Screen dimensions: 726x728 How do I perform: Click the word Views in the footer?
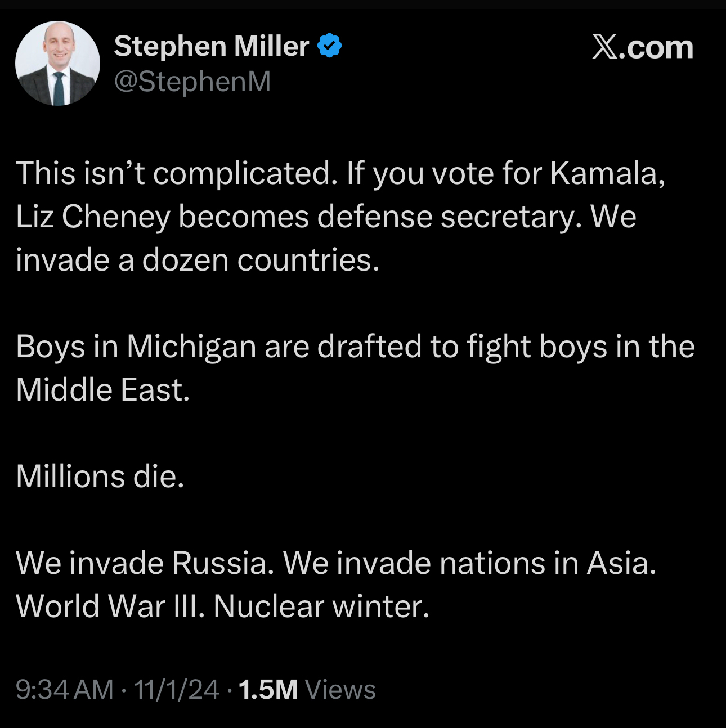340,690
